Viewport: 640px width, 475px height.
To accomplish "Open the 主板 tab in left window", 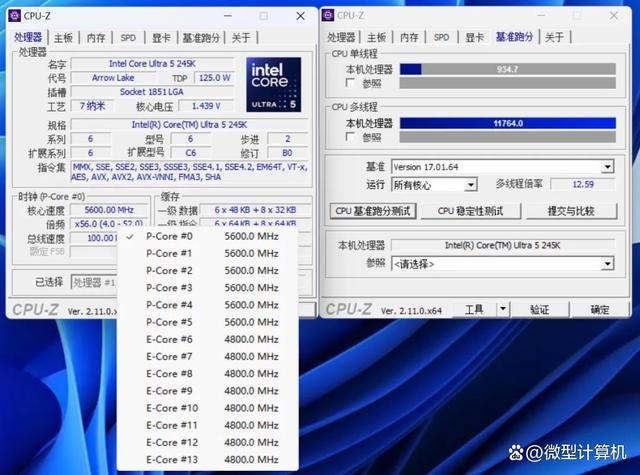I will (x=63, y=38).
